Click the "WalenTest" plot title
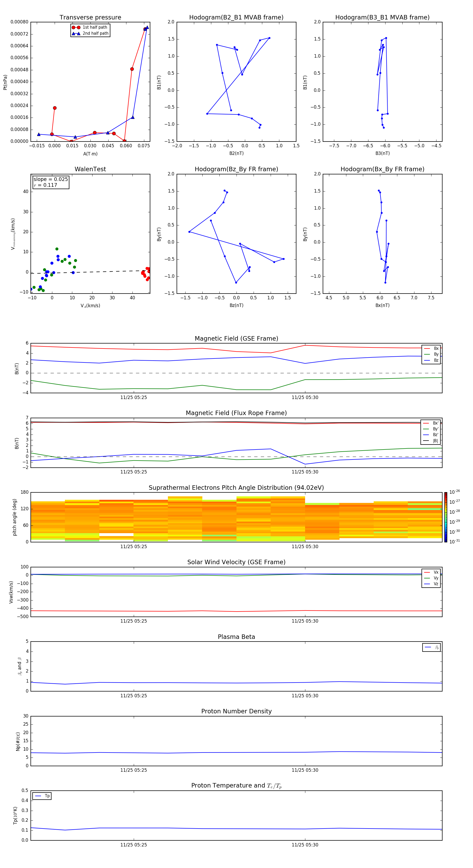The image size is (473, 868). (90, 169)
